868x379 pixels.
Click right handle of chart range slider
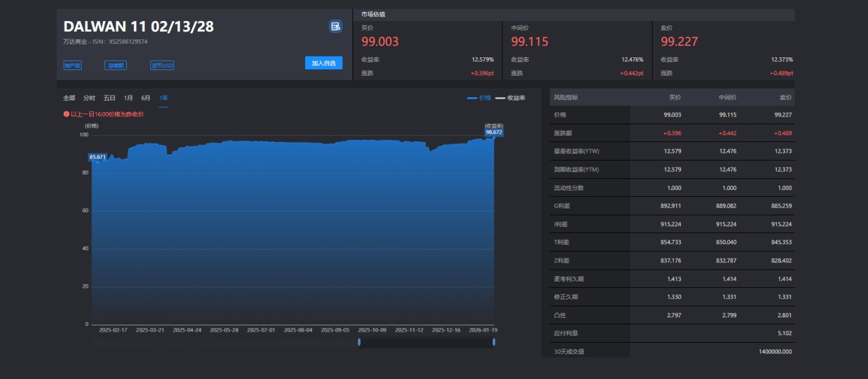point(494,343)
